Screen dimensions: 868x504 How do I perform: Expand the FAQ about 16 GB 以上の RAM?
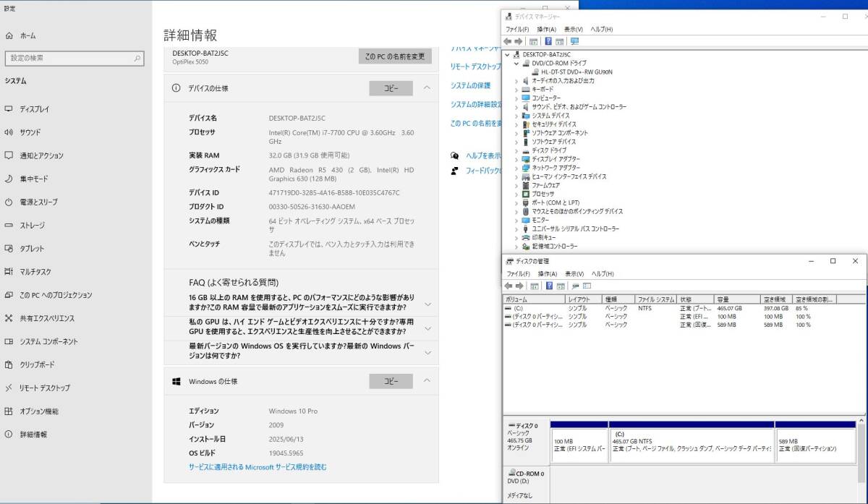pos(427,304)
